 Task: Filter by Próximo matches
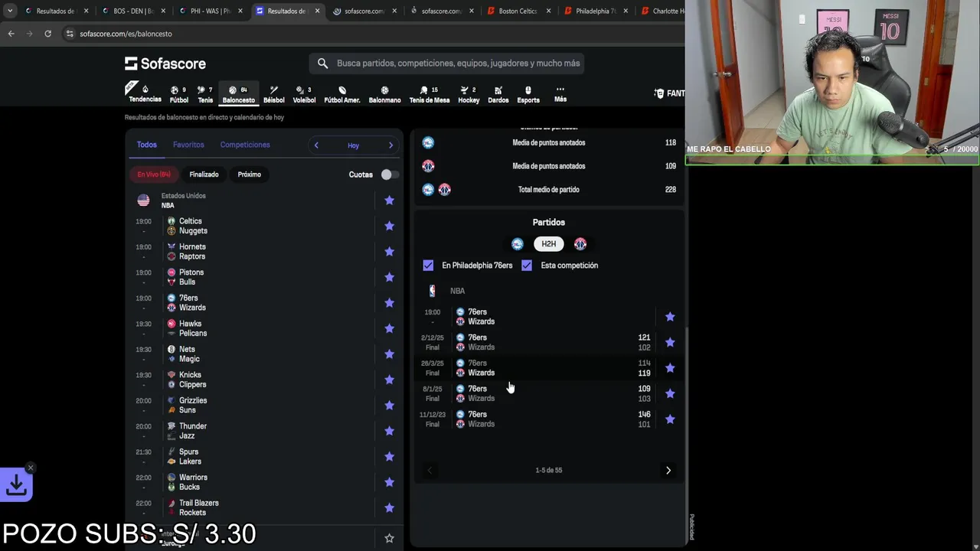click(250, 174)
